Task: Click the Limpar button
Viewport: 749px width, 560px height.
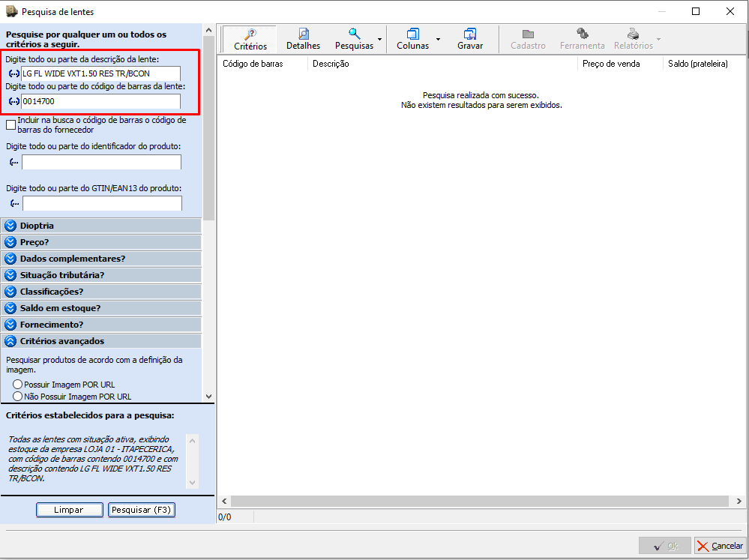Action: (69, 510)
